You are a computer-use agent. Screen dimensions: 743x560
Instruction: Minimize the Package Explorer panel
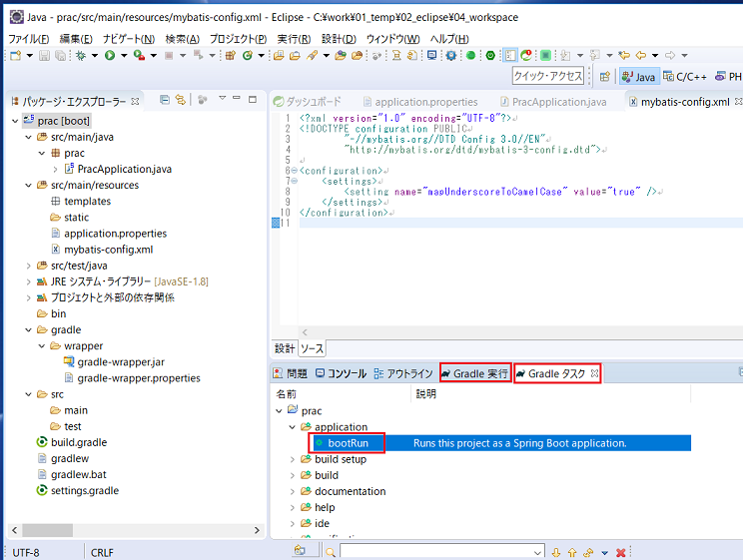tap(237, 98)
